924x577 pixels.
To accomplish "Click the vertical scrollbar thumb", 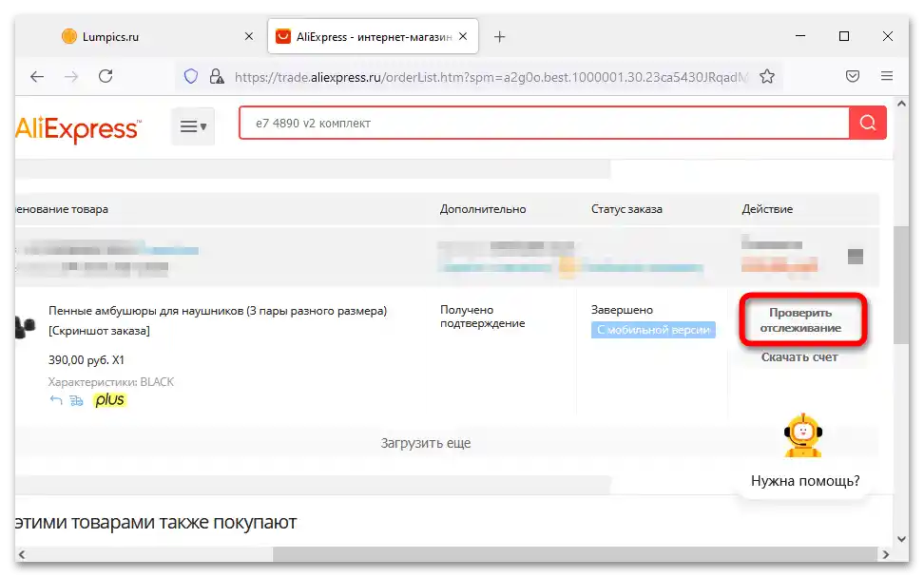I will (x=901, y=284).
